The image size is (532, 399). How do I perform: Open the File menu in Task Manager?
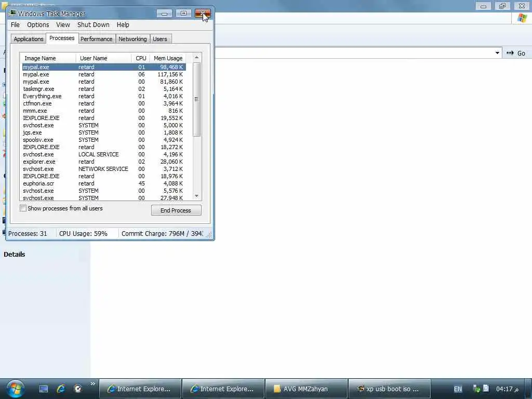point(15,25)
